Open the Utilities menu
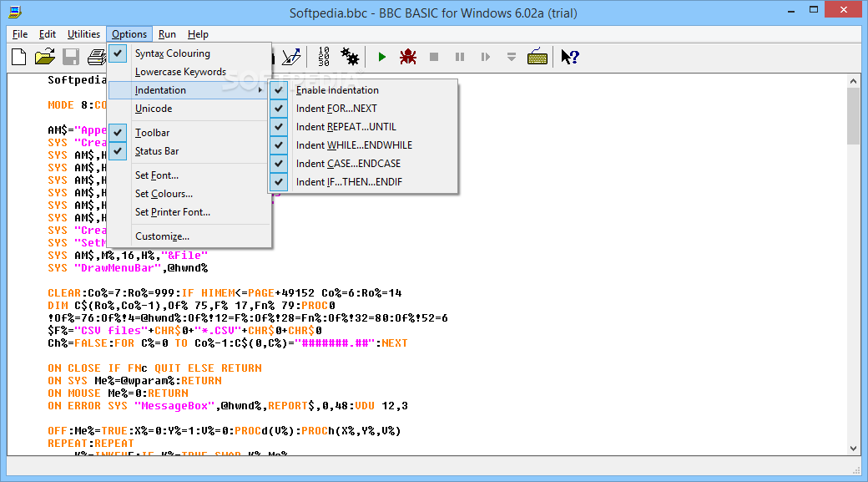The height and width of the screenshot is (482, 868). (83, 33)
